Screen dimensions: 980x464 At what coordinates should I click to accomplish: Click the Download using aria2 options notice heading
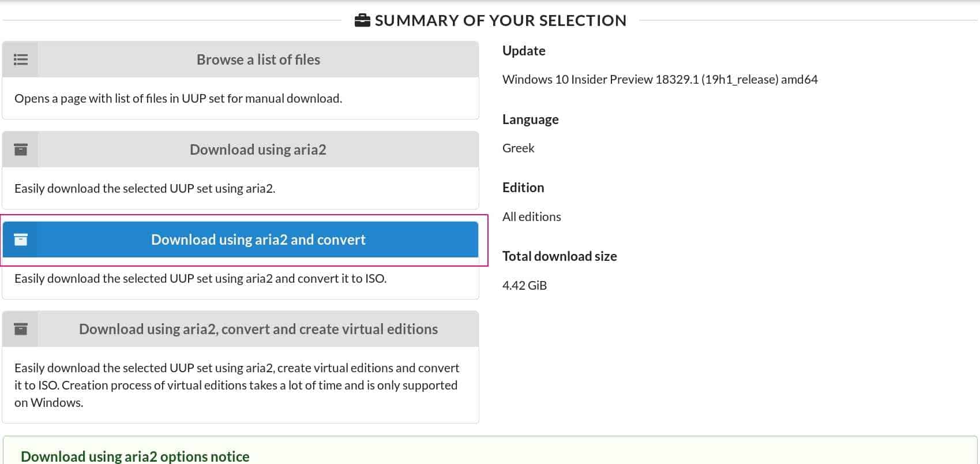(135, 456)
